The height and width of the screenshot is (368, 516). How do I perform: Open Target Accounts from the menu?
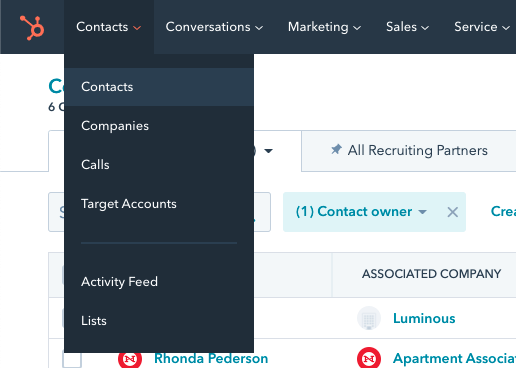(x=159, y=204)
